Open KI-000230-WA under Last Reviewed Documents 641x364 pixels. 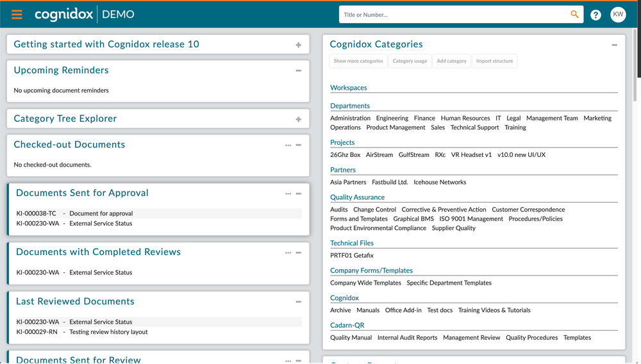pyautogui.click(x=159, y=322)
